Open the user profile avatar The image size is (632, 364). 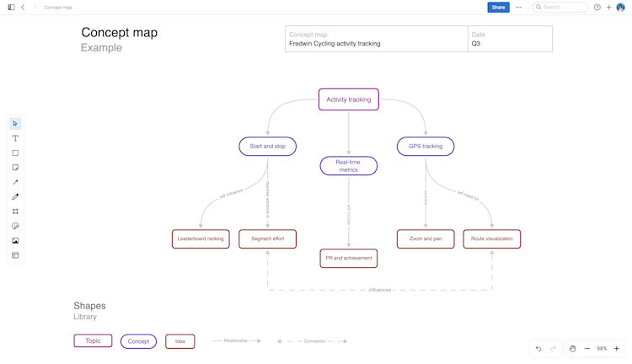pos(621,8)
